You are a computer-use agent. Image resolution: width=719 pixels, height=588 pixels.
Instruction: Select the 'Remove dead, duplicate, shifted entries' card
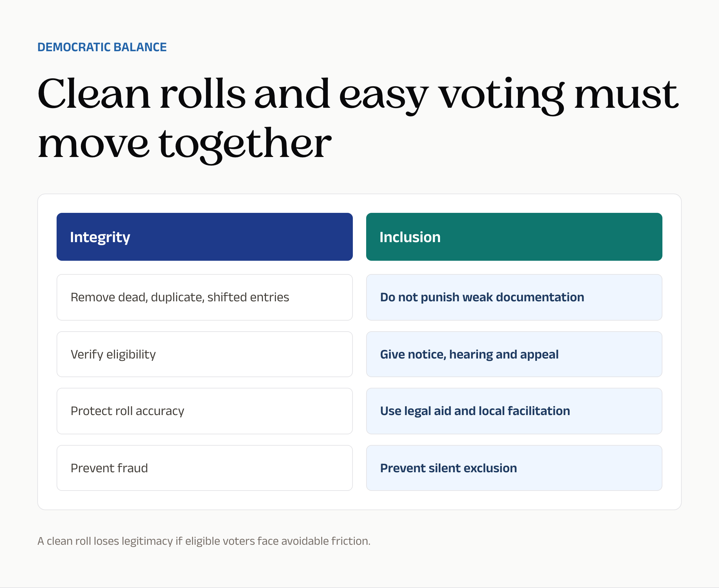204,297
